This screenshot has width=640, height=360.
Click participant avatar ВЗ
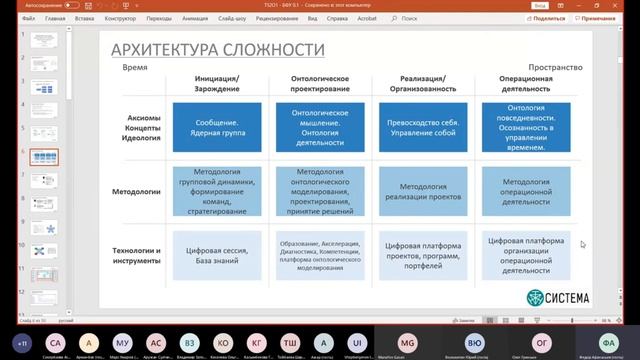tap(189, 343)
